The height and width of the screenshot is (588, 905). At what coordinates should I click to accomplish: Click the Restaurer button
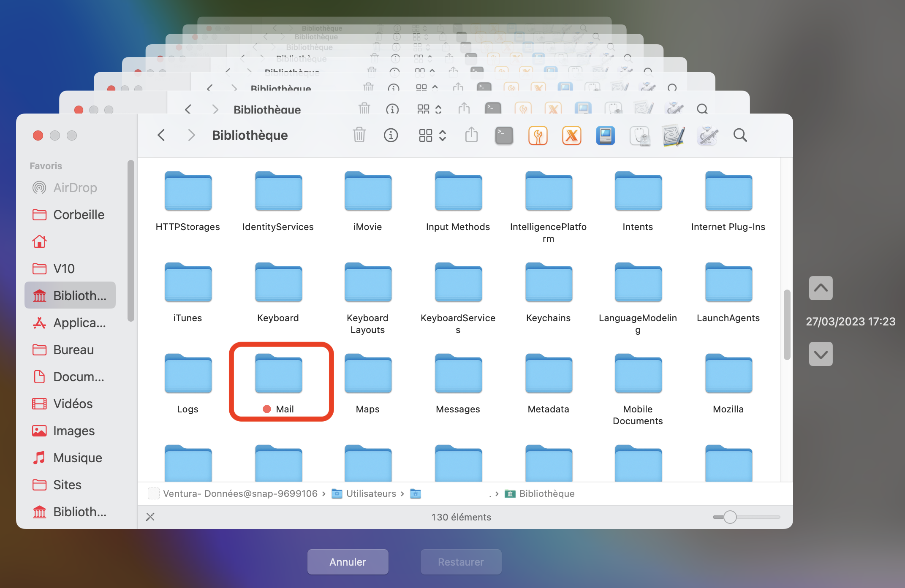coord(461,562)
